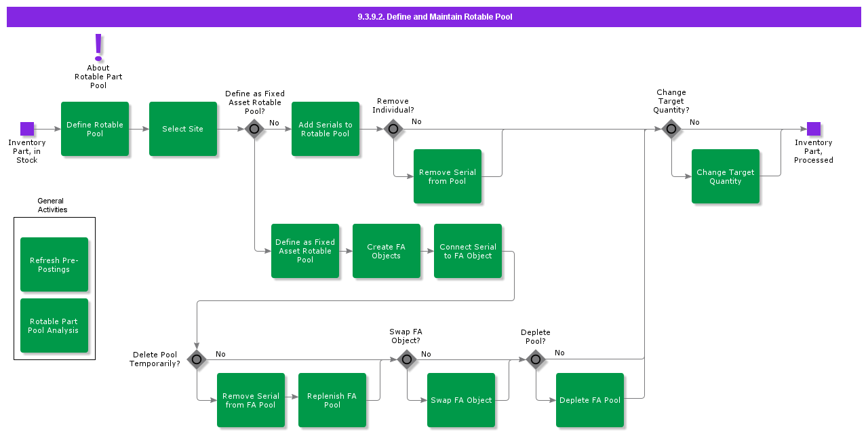
Task: Select the Inventory Part, Processed end node
Action: tap(814, 127)
